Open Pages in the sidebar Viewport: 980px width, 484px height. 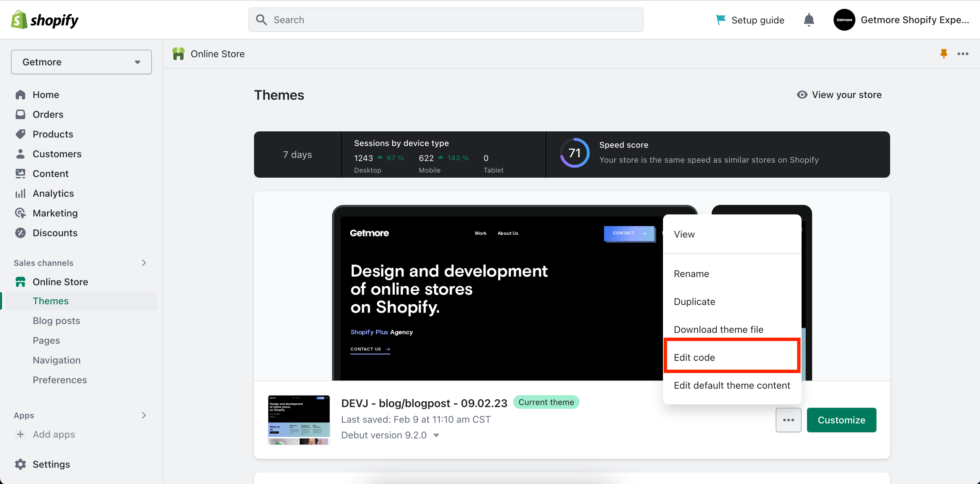pyautogui.click(x=46, y=341)
